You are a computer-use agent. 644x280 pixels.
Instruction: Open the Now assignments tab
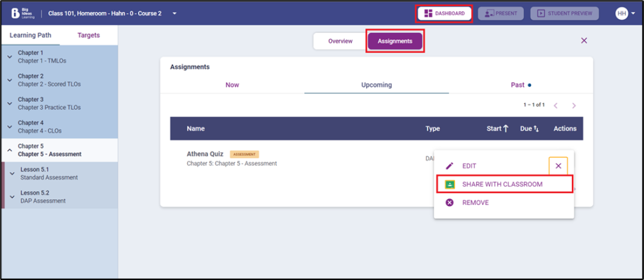point(232,85)
